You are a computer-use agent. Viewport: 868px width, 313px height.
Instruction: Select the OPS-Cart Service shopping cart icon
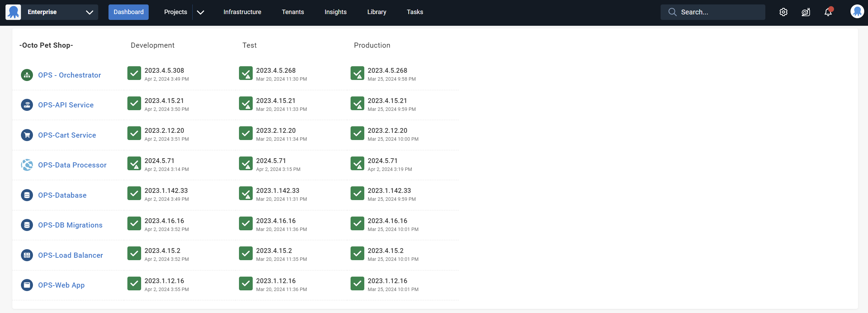point(27,135)
